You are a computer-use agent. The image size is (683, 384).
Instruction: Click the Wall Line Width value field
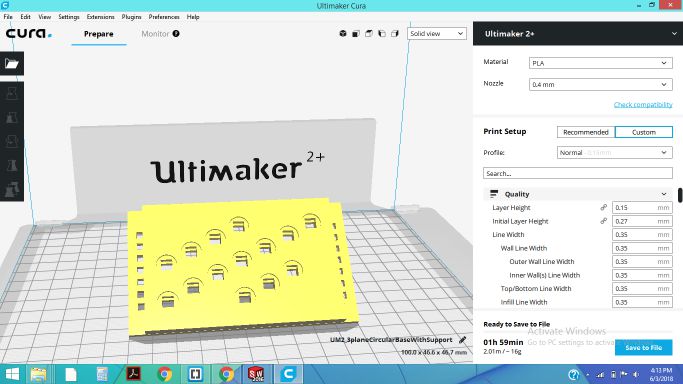point(642,248)
